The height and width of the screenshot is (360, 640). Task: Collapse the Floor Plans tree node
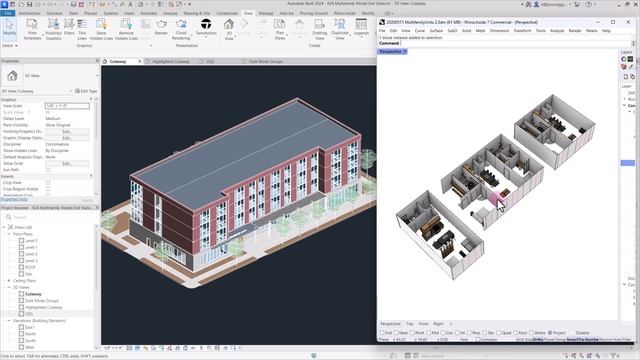[9, 234]
